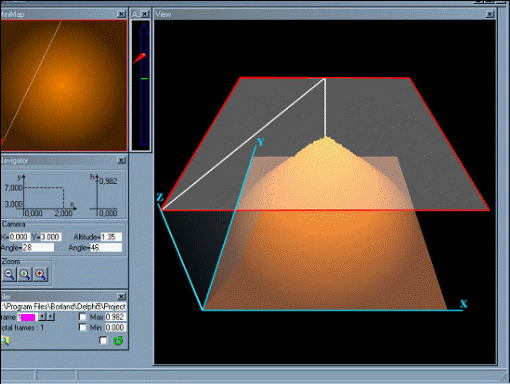Click the 'Total frames : 1' label

(22, 327)
